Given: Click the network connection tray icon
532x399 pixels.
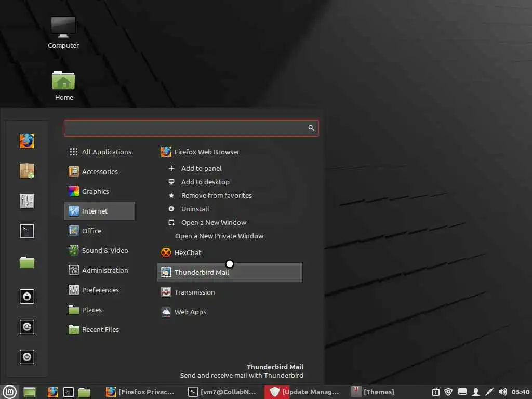Looking at the screenshot, I should [x=489, y=392].
